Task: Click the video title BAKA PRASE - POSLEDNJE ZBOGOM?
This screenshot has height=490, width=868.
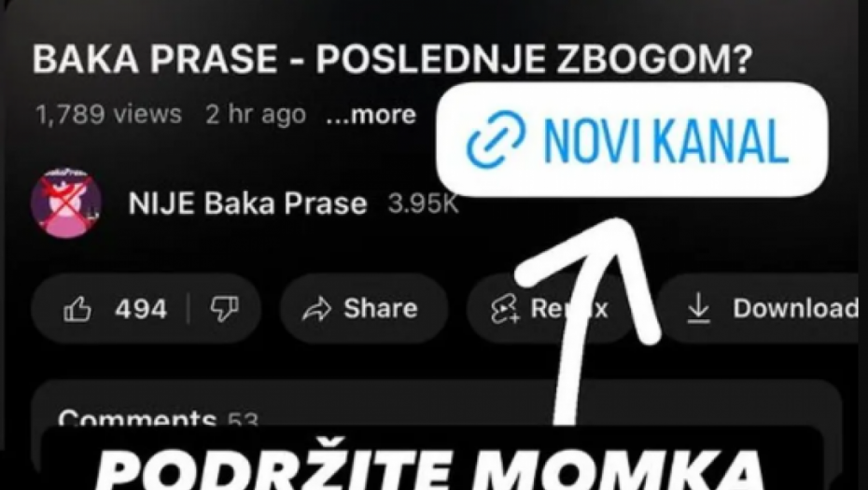Action: [393, 59]
